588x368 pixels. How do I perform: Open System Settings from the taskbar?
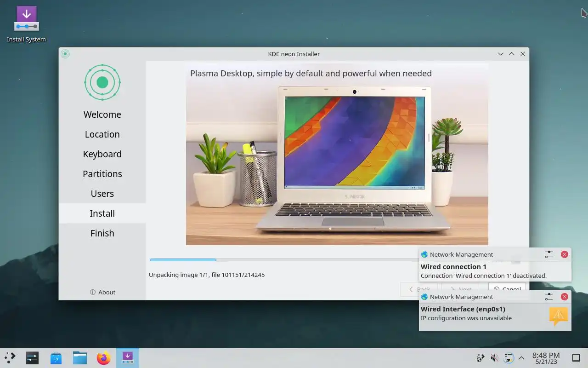(x=32, y=357)
